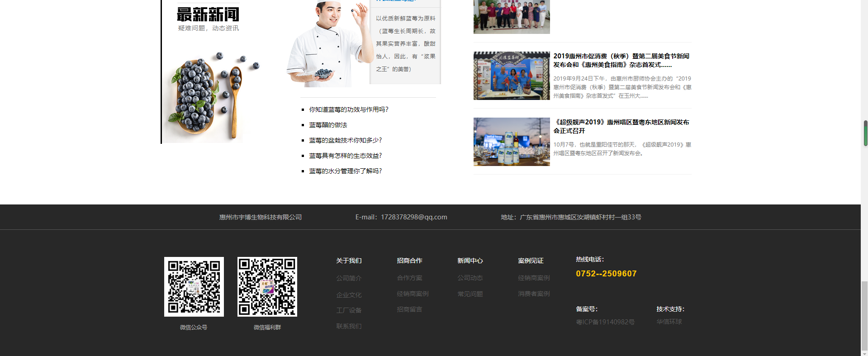Screen dimensions: 868x356
Task: Open footer heading 关于我们
Action: point(349,261)
